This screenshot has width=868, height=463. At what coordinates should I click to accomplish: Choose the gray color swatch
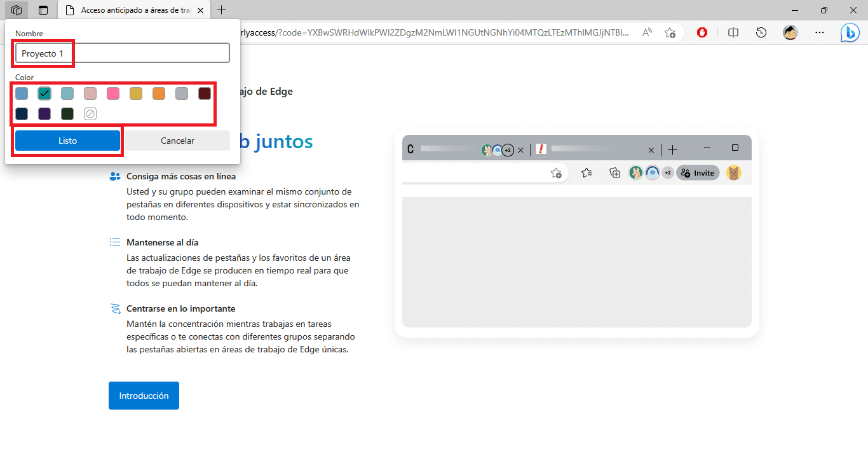tap(182, 93)
